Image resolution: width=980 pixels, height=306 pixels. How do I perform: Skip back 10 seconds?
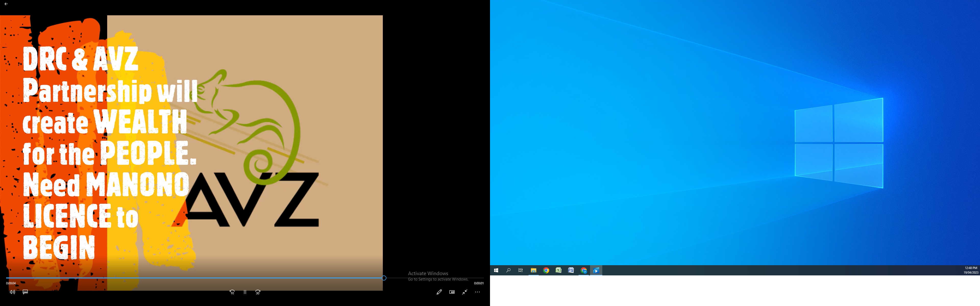pos(232,292)
